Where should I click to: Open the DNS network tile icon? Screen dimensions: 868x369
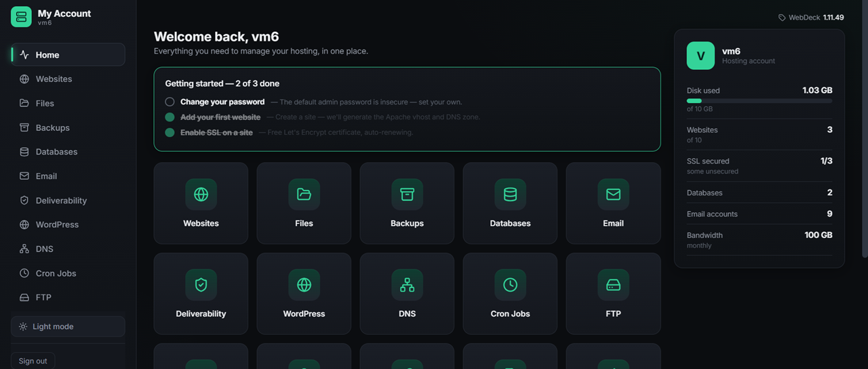pos(407,285)
